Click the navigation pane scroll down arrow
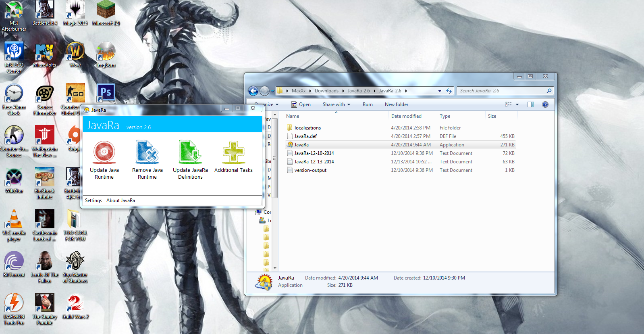Viewport: 644px width, 334px height. pos(275,268)
